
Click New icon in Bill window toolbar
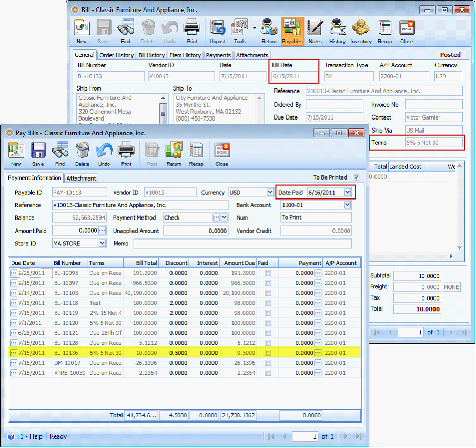coord(82,32)
